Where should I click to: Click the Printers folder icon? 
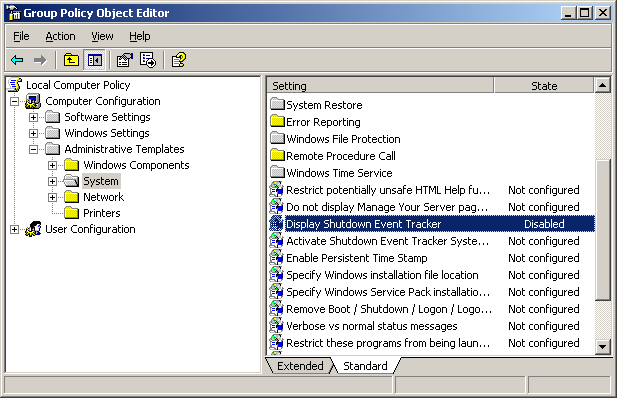[x=71, y=213]
